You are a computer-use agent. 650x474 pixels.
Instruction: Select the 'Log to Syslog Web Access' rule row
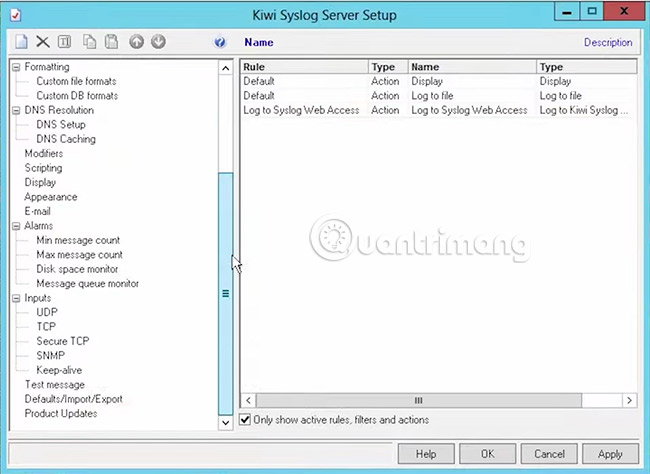[438, 110]
